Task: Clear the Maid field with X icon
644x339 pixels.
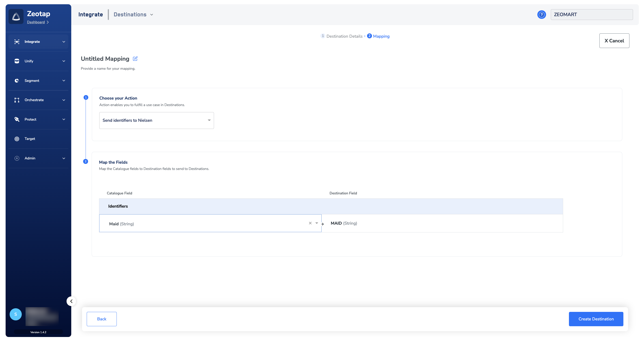Action: (310, 223)
